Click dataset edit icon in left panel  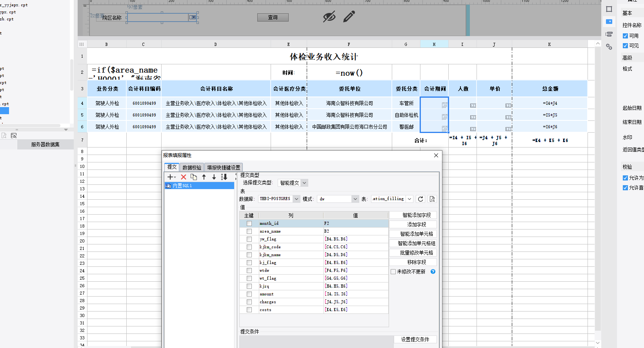click(14, 135)
